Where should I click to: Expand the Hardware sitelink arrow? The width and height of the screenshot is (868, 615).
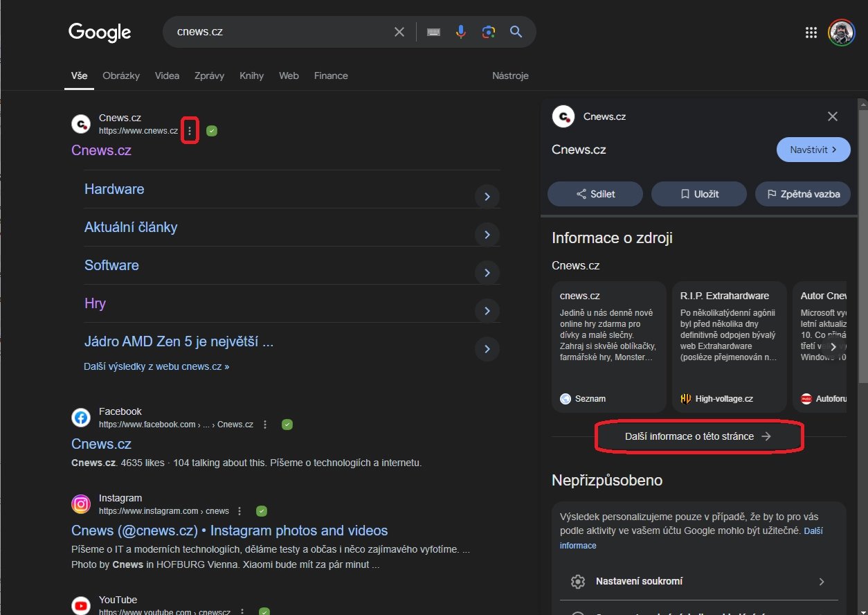point(487,197)
